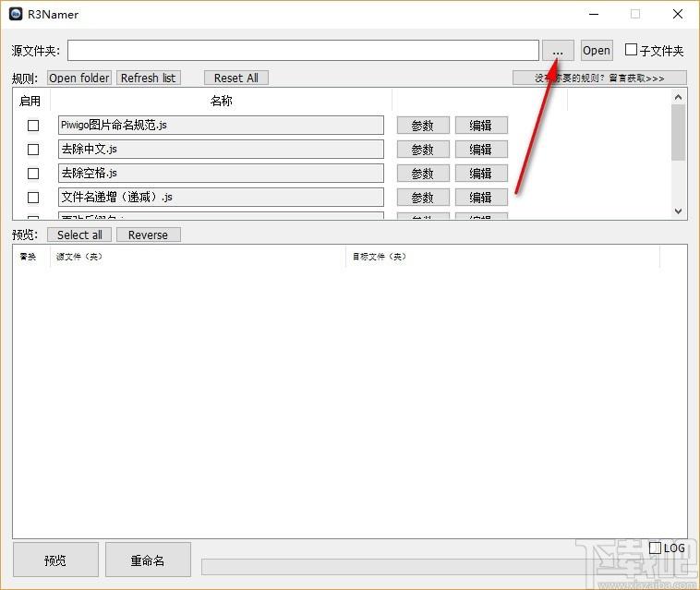Select the Piwigo图片命名规范.js rule name
Screen dimensions: 700x590
point(221,125)
